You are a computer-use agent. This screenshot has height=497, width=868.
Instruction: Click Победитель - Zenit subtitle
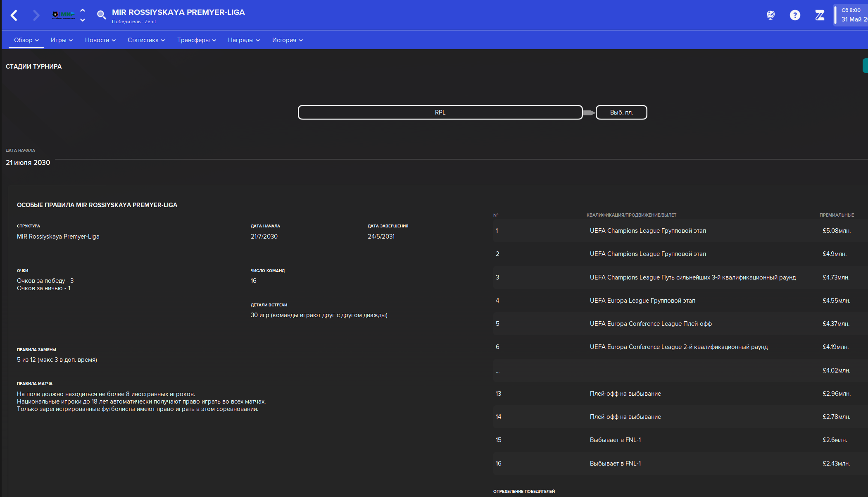134,22
